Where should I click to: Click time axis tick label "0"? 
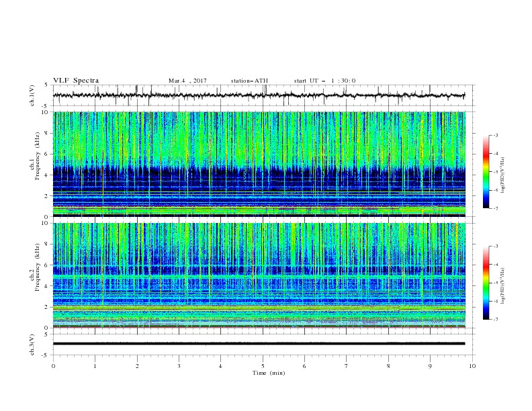coord(53,366)
